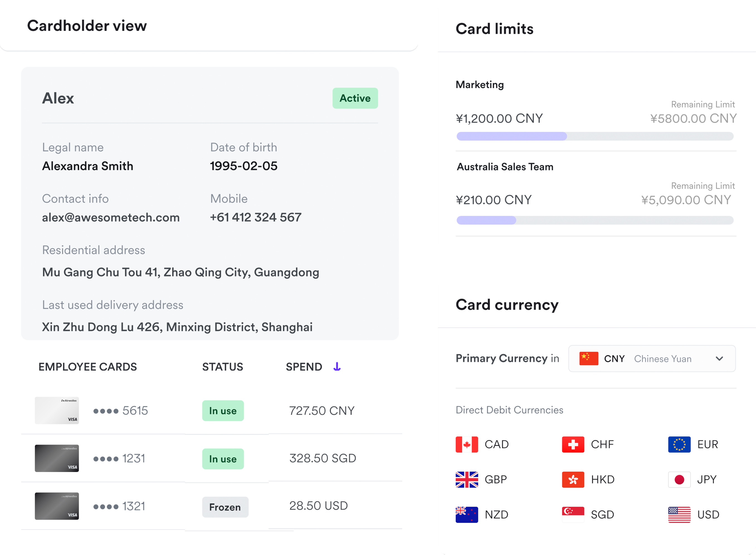
Task: Click the Active status badge for Alex
Action: point(355,98)
